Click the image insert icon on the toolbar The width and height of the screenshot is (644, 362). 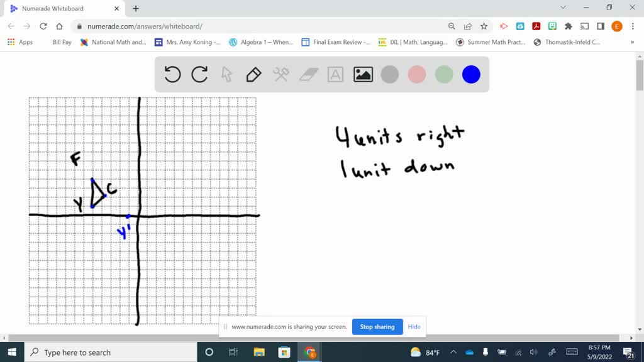tap(362, 74)
